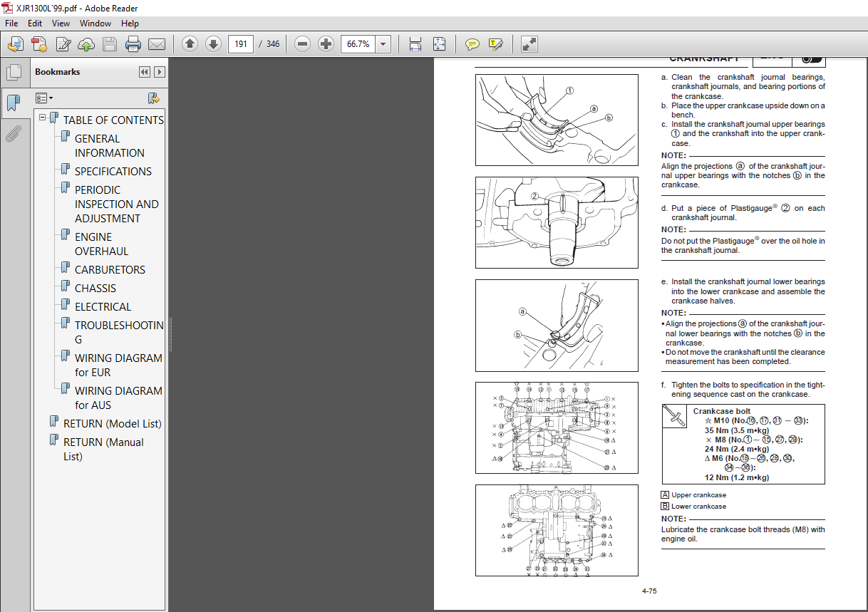The width and height of the screenshot is (868, 612).
Task: Click the upper crankcase bolt diagram
Action: (x=557, y=427)
